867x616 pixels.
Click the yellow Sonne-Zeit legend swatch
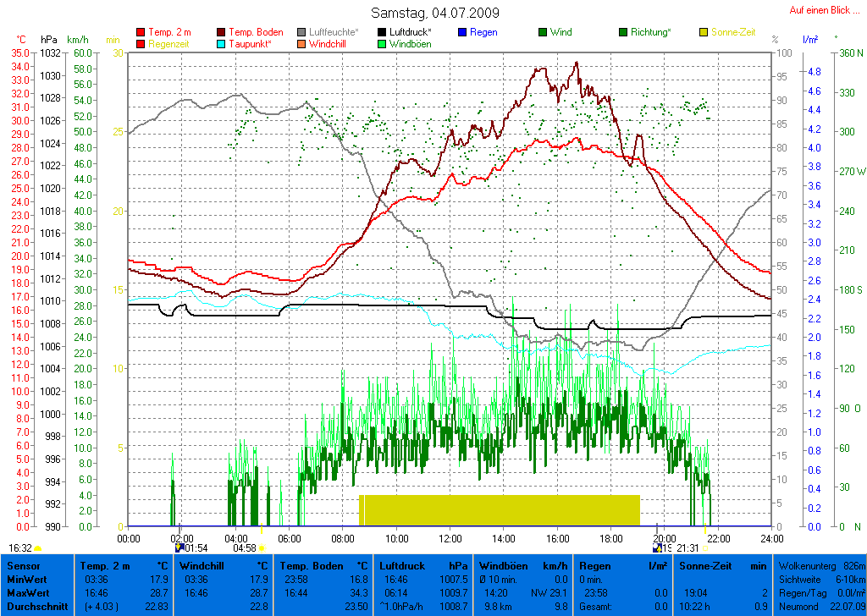coord(704,32)
